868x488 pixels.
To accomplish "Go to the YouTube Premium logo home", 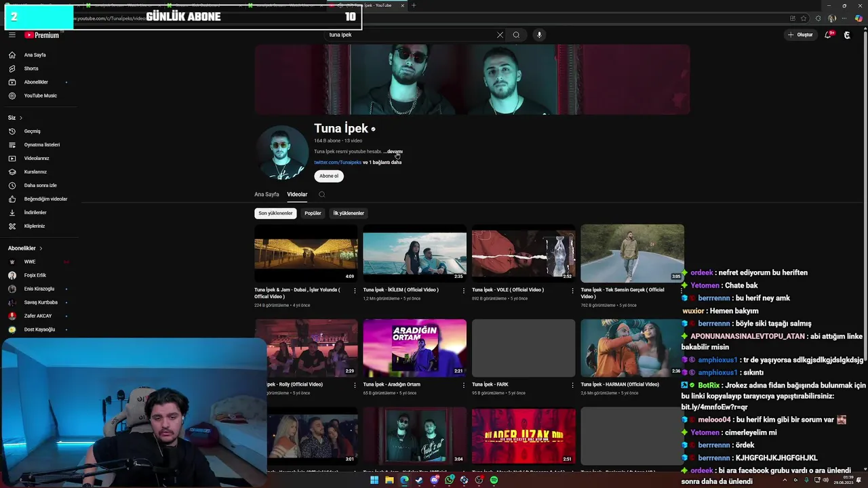I will point(42,35).
